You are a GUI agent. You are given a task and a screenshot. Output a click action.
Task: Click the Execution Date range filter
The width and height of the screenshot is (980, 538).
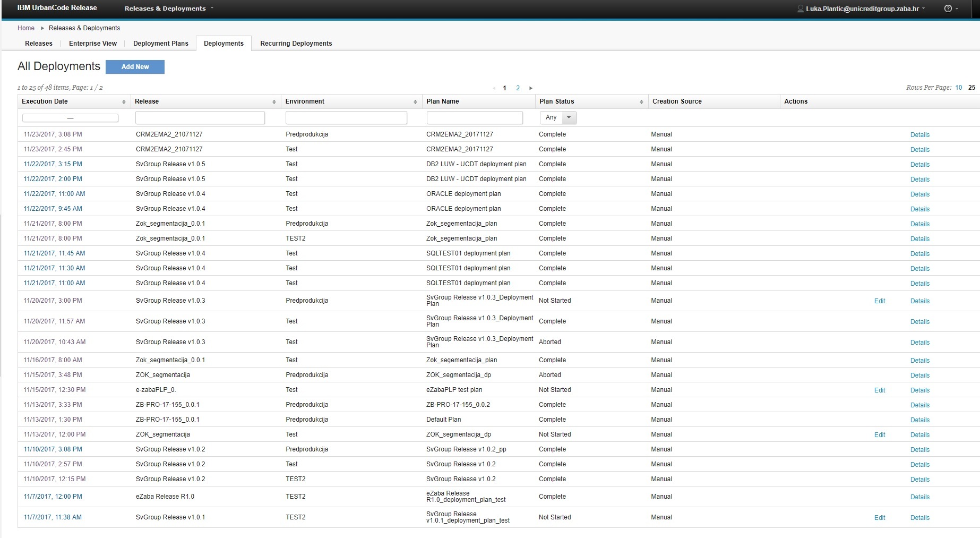70,118
